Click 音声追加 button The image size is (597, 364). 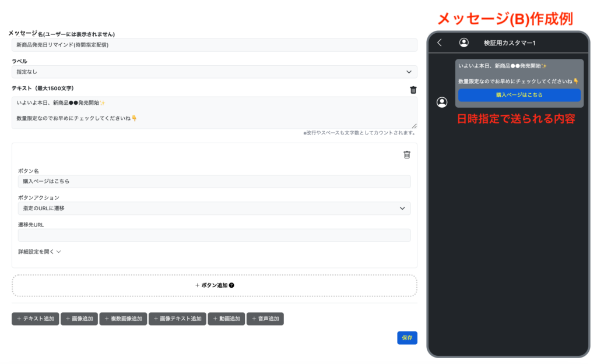pyautogui.click(x=265, y=319)
